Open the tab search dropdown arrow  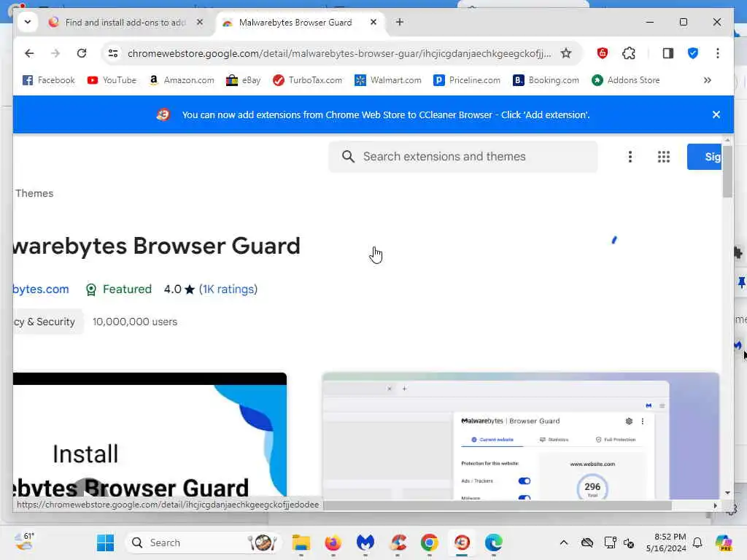click(28, 22)
